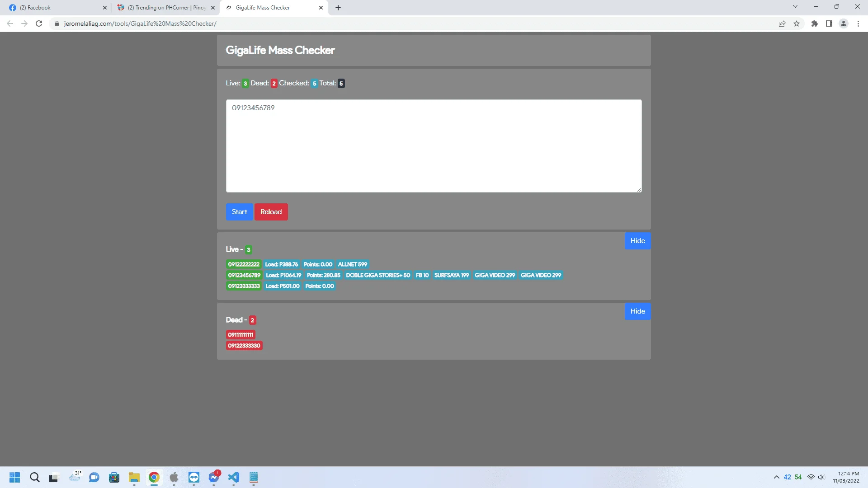Hide the Dead results section
Screen dimensions: 868x488
[637, 311]
